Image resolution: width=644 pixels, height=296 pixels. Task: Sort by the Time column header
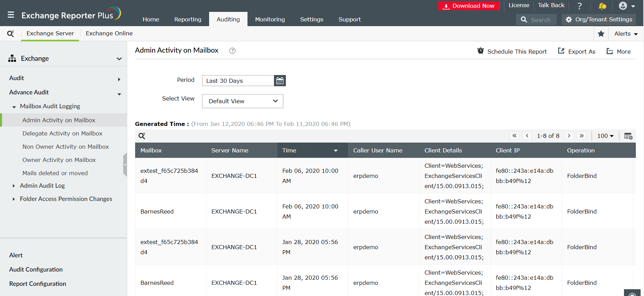pos(313,150)
